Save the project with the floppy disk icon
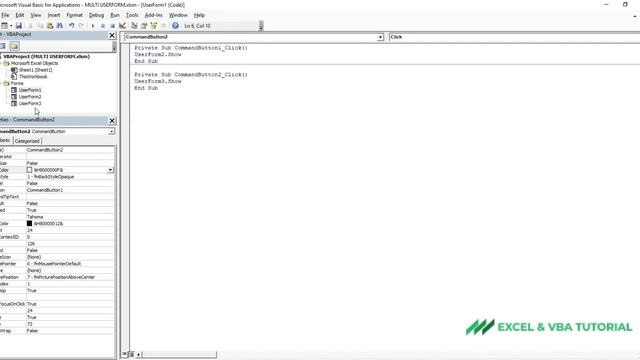 coord(19,26)
